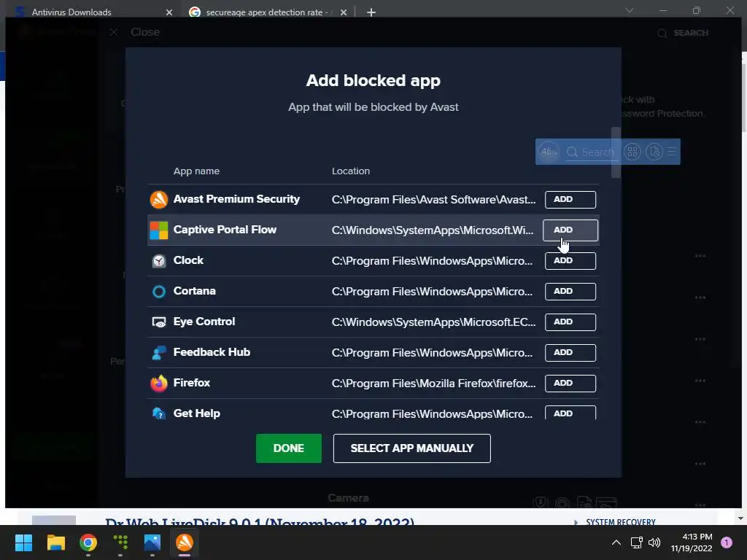Select the Avast Premium Security app name

236,199
